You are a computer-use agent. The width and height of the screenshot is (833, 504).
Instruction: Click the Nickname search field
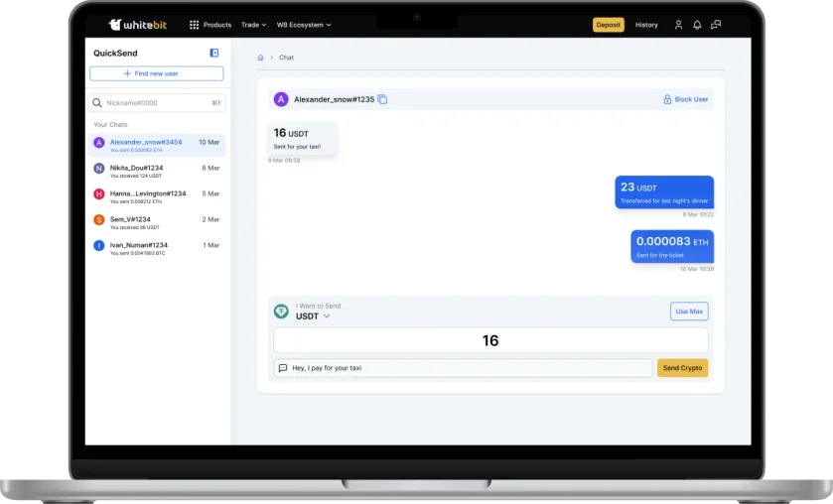[156, 102]
